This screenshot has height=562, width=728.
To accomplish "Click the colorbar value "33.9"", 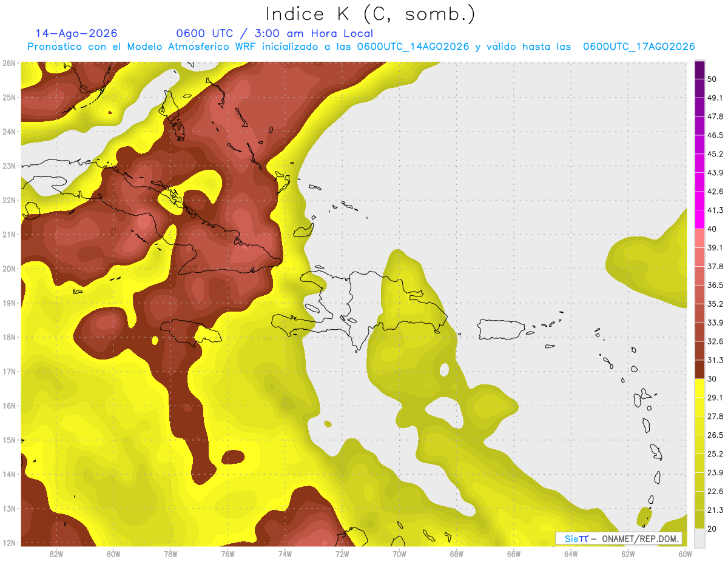I will (x=715, y=323).
